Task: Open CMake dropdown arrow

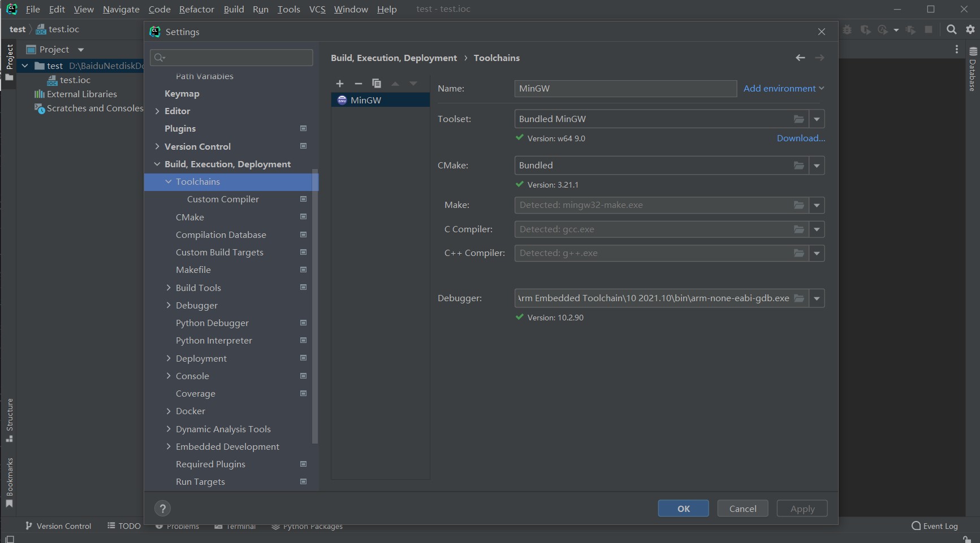Action: [x=817, y=166]
